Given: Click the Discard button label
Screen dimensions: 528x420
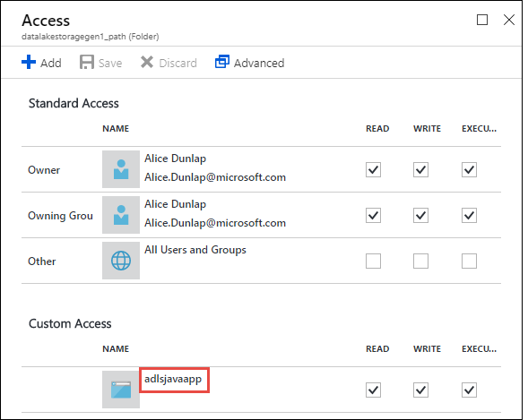Looking at the screenshot, I should pos(177,64).
